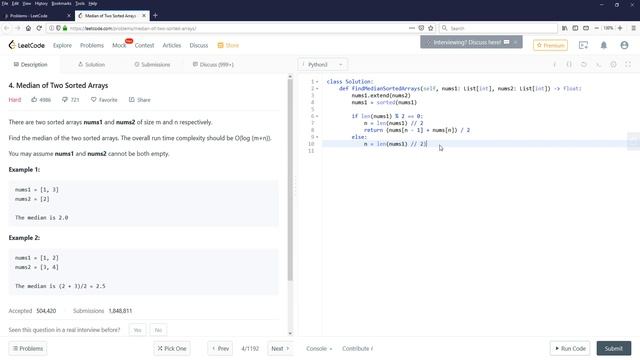Reset code to default icon

(584, 64)
